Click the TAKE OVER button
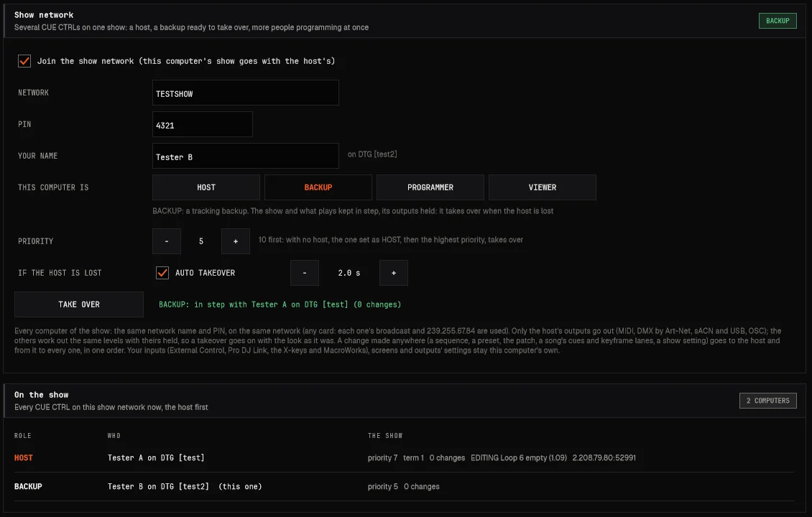 pos(79,304)
